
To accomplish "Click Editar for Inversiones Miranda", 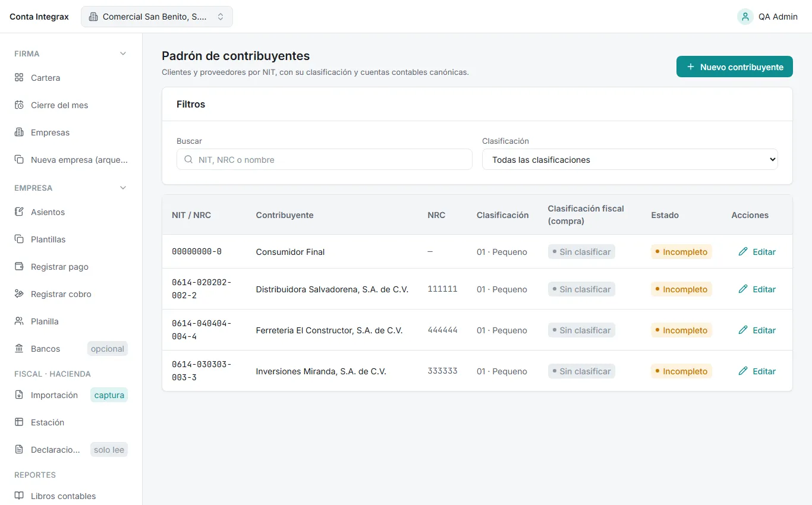I will click(757, 371).
